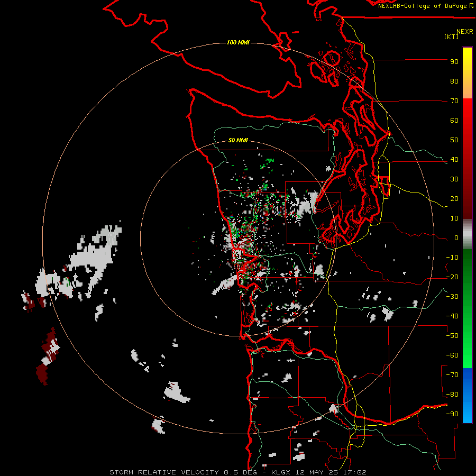Click the -70 scale label
Viewport: 476px width, 476px height.
(x=452, y=375)
